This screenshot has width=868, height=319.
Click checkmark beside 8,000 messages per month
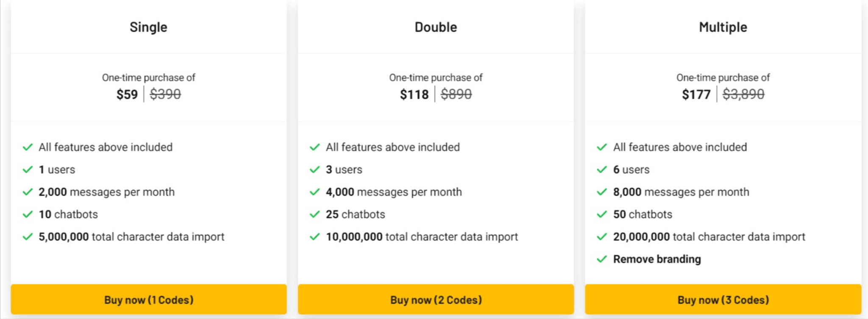(602, 192)
